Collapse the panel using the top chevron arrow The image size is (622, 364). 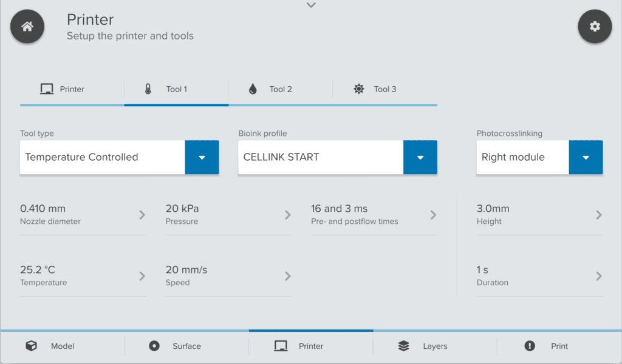point(311,5)
